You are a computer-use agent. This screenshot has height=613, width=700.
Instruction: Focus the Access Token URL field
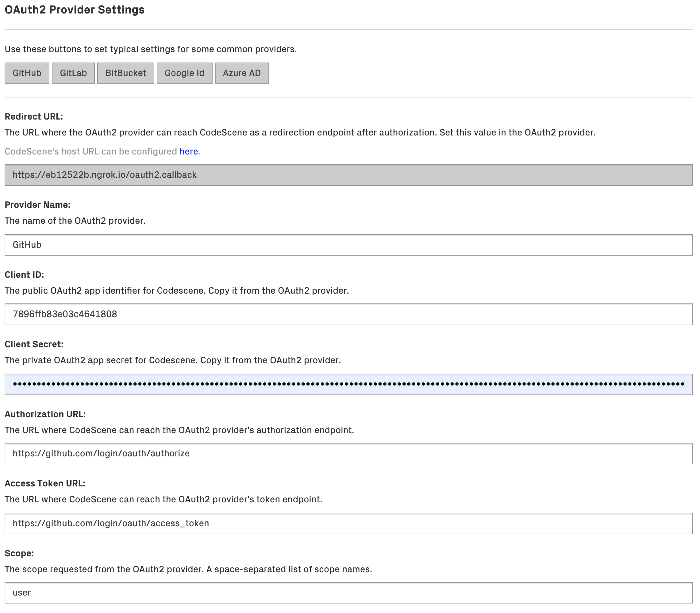click(348, 524)
